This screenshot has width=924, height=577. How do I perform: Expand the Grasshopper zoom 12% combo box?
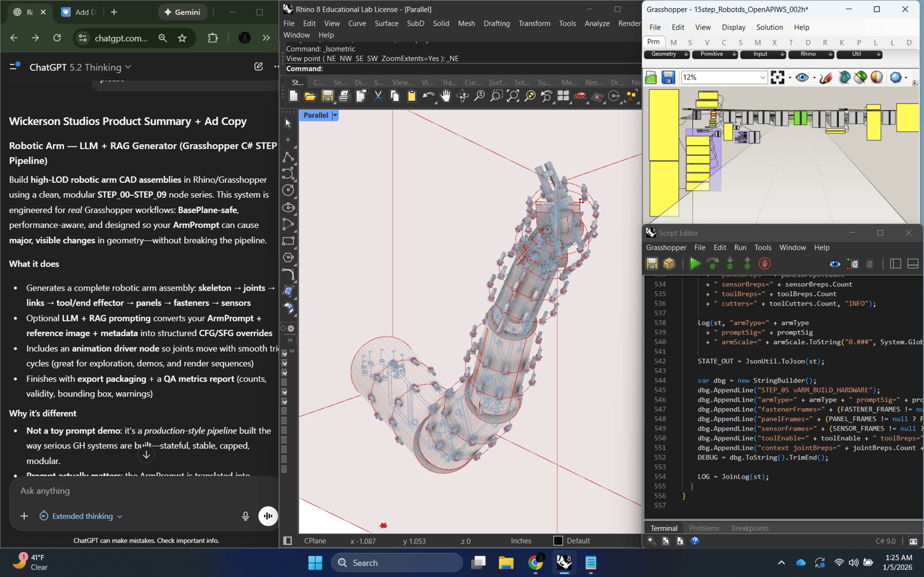(x=762, y=78)
